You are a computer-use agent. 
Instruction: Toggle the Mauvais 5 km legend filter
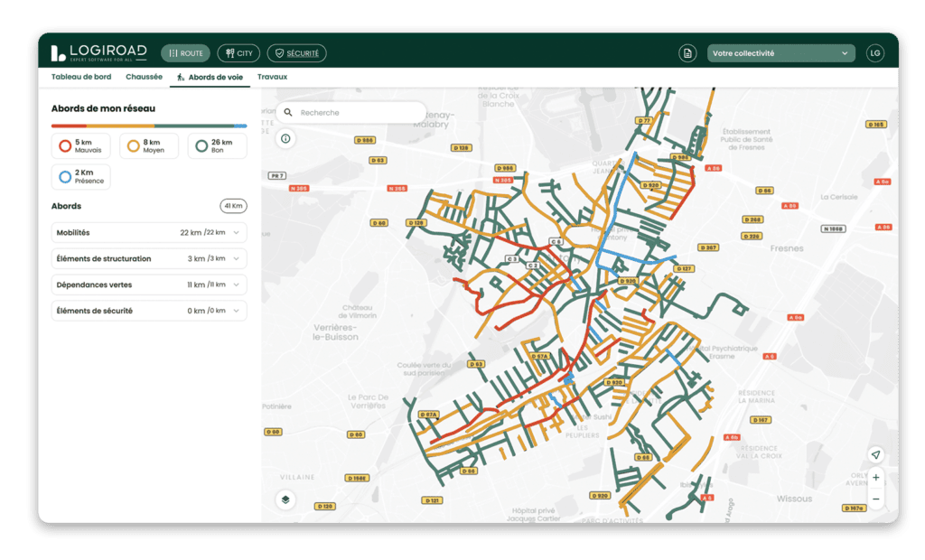point(80,145)
